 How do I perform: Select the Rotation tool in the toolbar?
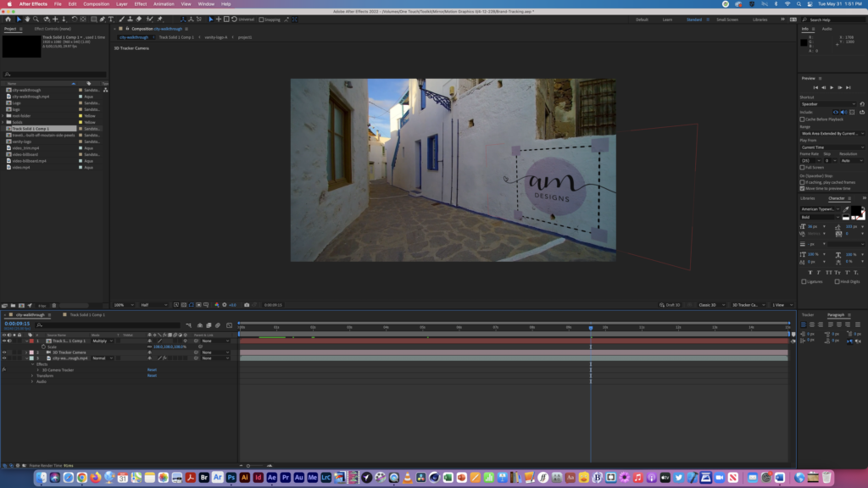pyautogui.click(x=75, y=19)
